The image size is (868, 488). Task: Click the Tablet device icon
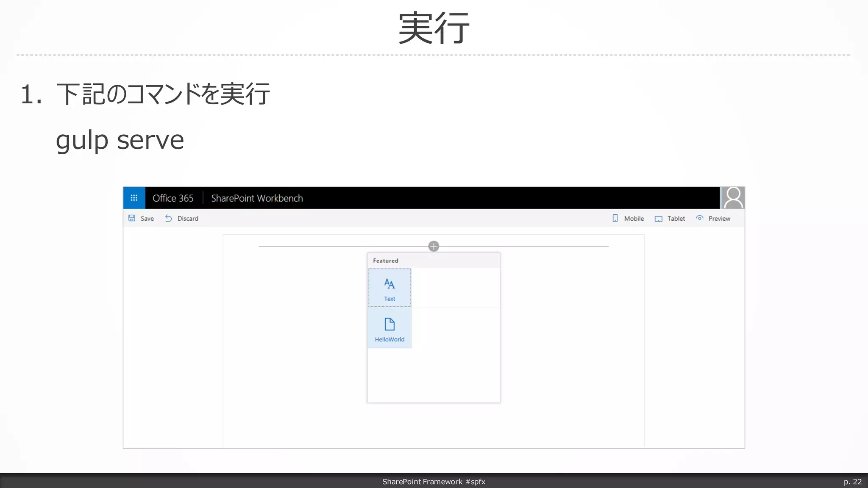(658, 219)
